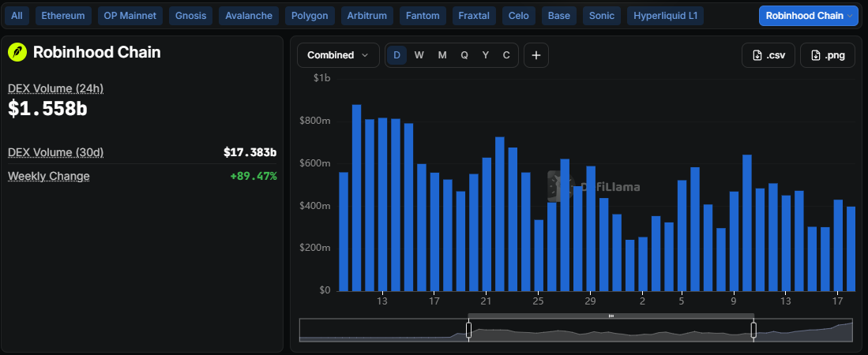Click the last bar in the chart

pos(851,248)
